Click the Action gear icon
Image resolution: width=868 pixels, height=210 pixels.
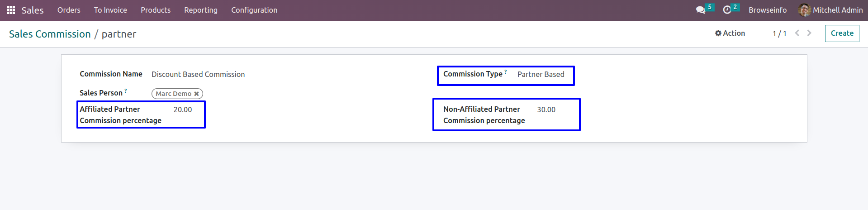tap(718, 33)
